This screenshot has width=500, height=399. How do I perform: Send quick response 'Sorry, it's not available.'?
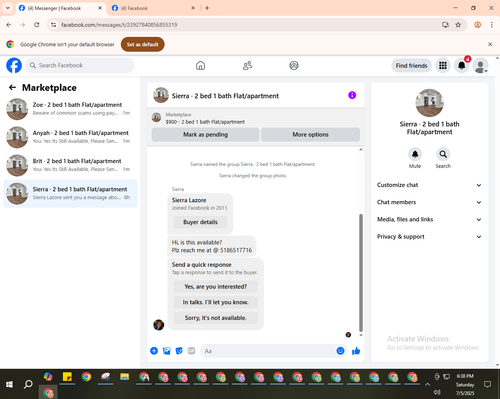(x=216, y=318)
